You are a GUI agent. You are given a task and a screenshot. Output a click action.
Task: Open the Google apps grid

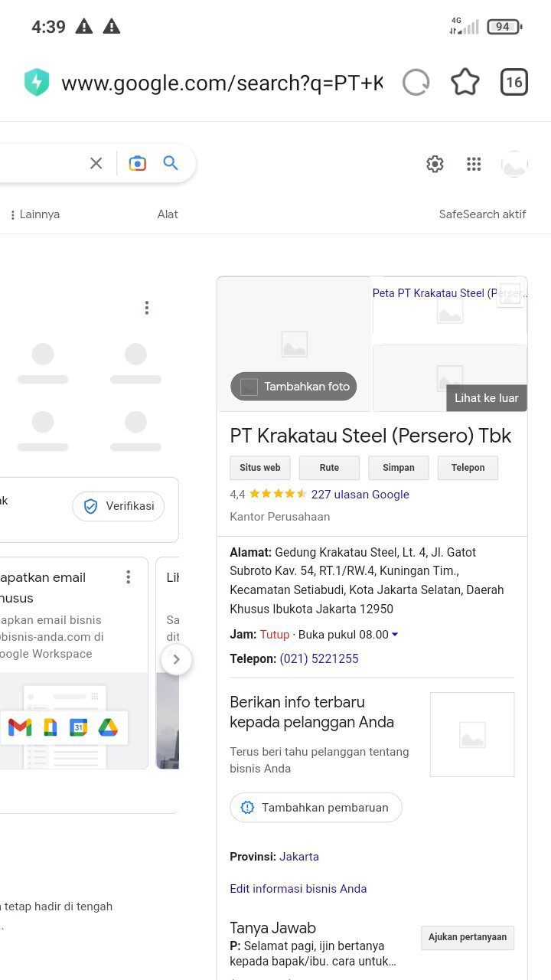pyautogui.click(x=474, y=164)
